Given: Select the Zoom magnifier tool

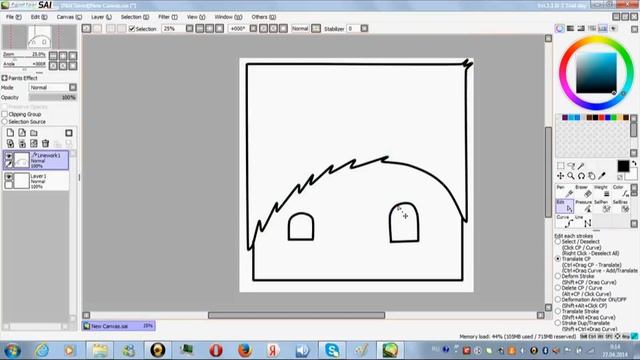Looking at the screenshot, I should 571,176.
